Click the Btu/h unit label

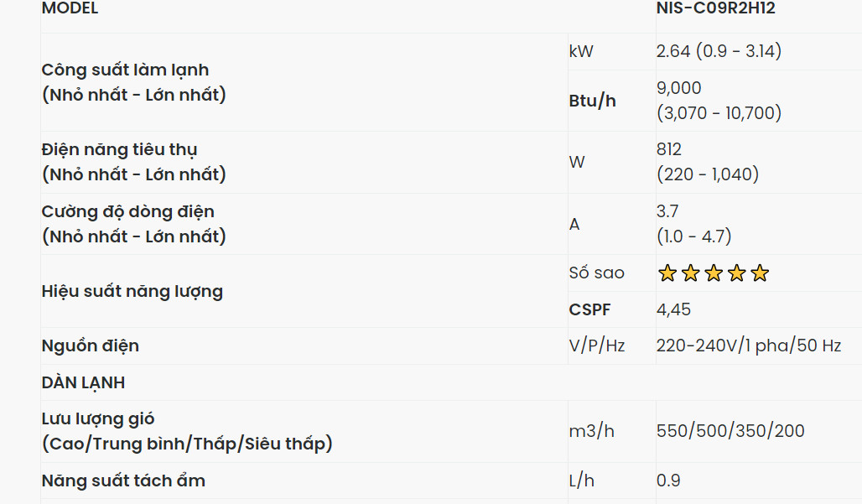592,101
